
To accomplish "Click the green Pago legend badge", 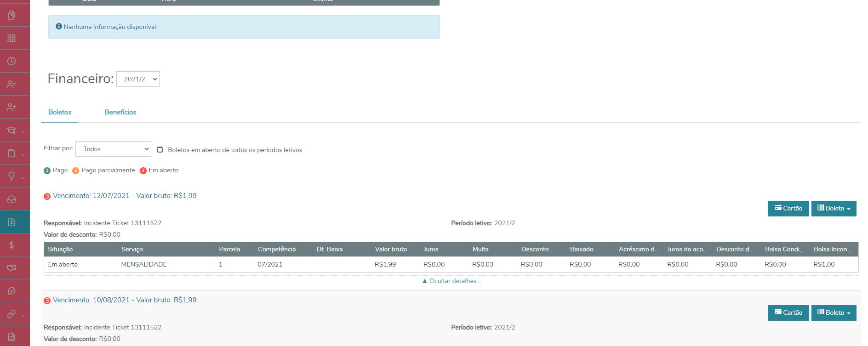I will 47,170.
